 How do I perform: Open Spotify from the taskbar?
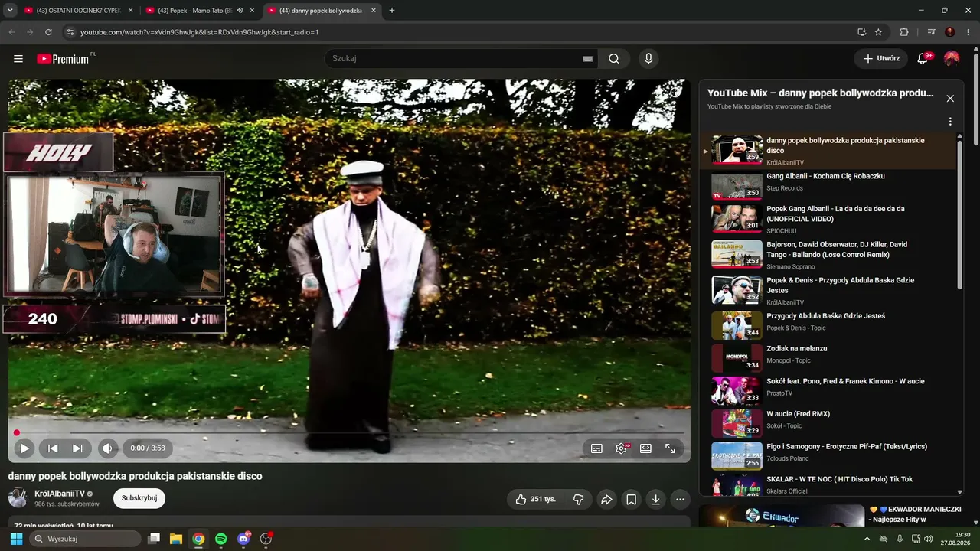point(221,539)
